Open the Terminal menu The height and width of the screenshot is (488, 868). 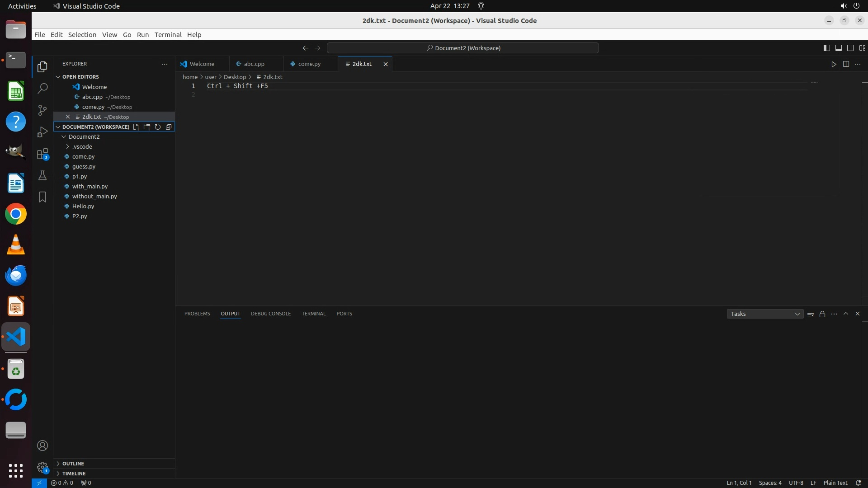point(168,35)
